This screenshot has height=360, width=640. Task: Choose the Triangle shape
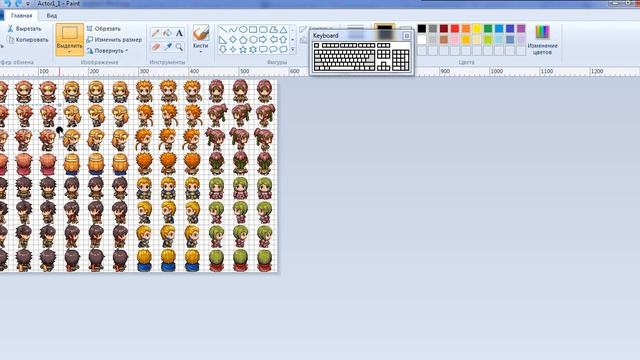(x=283, y=30)
